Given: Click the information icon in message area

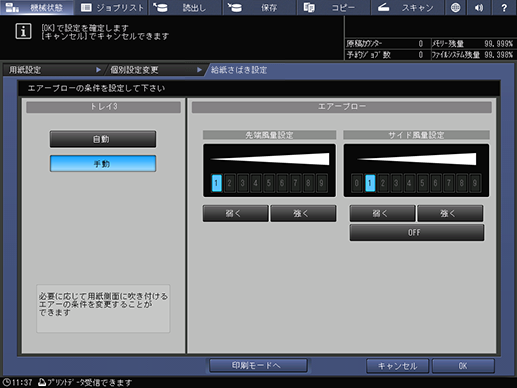Looking at the screenshot, I should (23, 31).
